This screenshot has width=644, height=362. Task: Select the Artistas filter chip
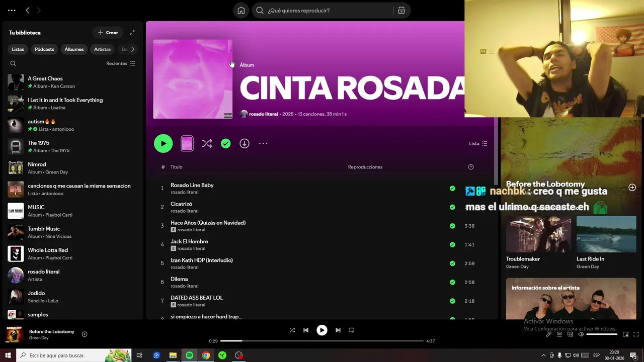click(x=103, y=49)
